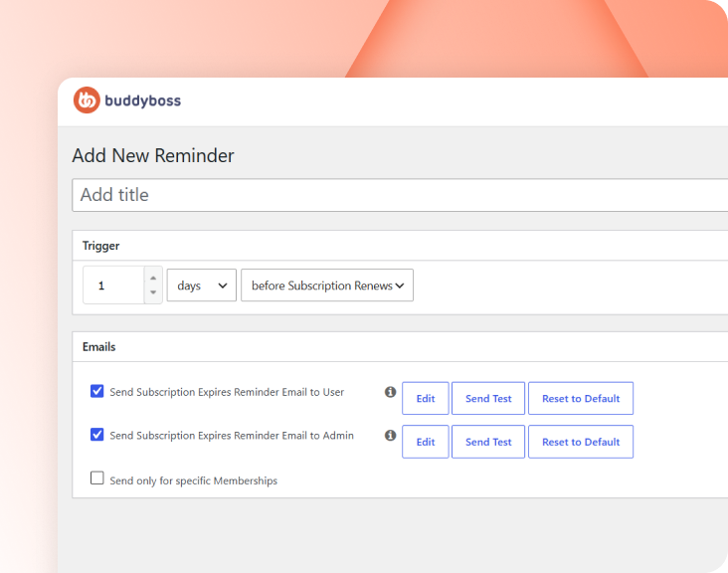
Task: Edit the Admin reminder email
Action: coord(426,442)
